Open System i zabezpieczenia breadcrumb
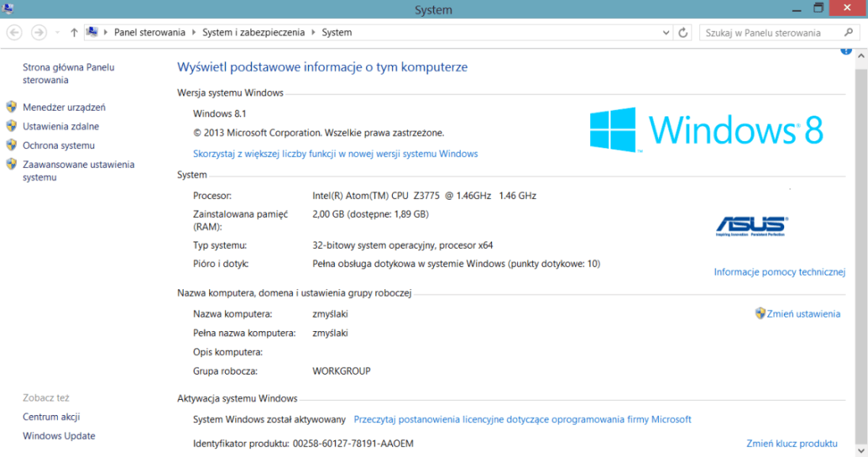868x457 pixels. [x=253, y=32]
